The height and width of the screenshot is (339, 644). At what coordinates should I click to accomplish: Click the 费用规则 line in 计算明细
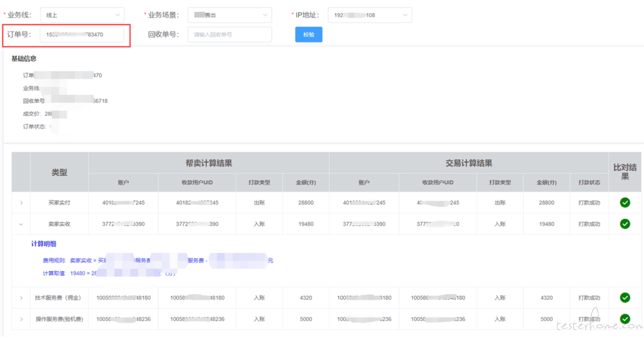click(157, 260)
